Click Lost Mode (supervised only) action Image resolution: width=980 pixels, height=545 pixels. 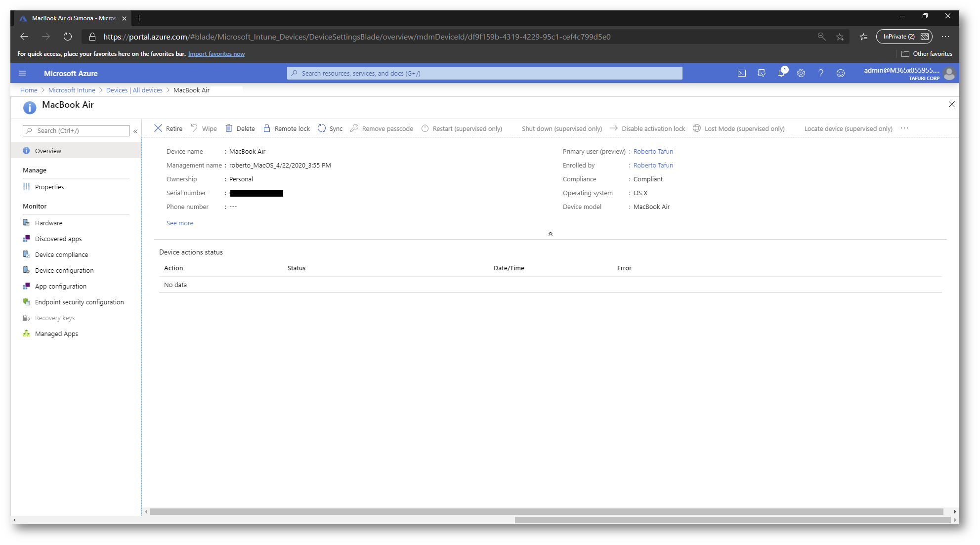click(739, 128)
